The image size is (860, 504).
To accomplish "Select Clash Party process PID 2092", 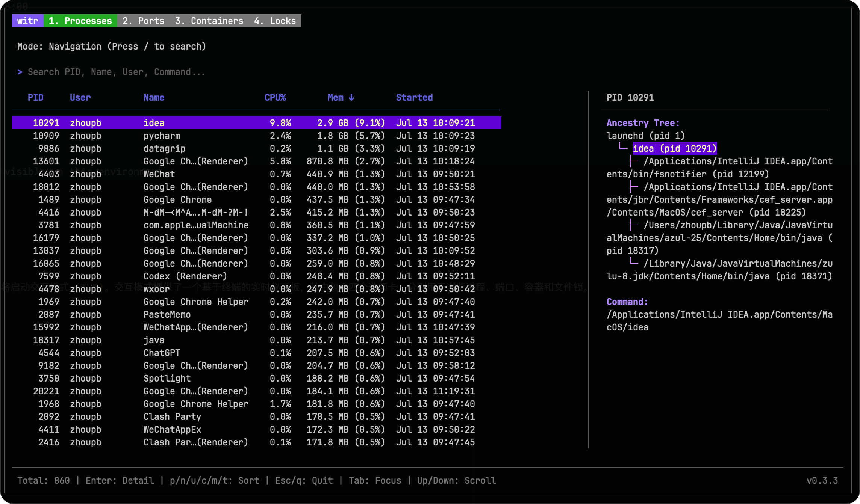I will pos(257,416).
